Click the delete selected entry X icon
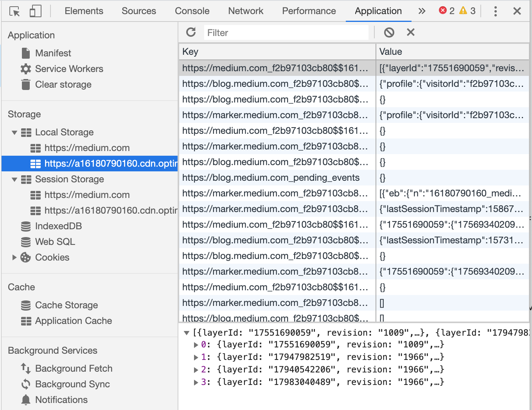This screenshot has width=532, height=410. click(x=411, y=32)
